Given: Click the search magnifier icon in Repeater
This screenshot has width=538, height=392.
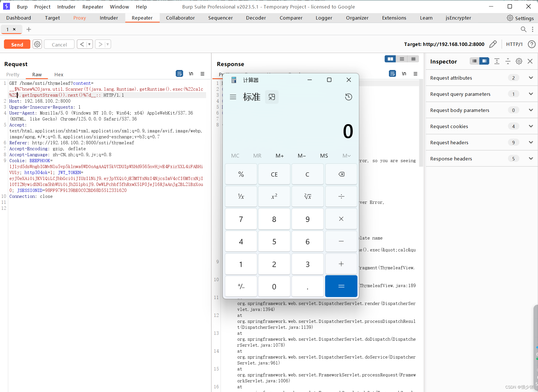Looking at the screenshot, I should (x=524, y=29).
